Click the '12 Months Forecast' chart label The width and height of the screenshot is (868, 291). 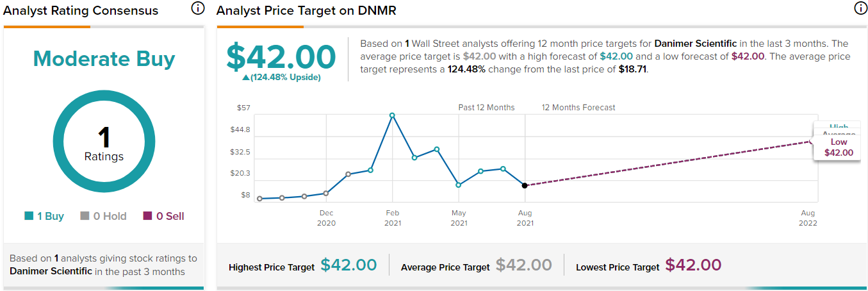point(578,108)
